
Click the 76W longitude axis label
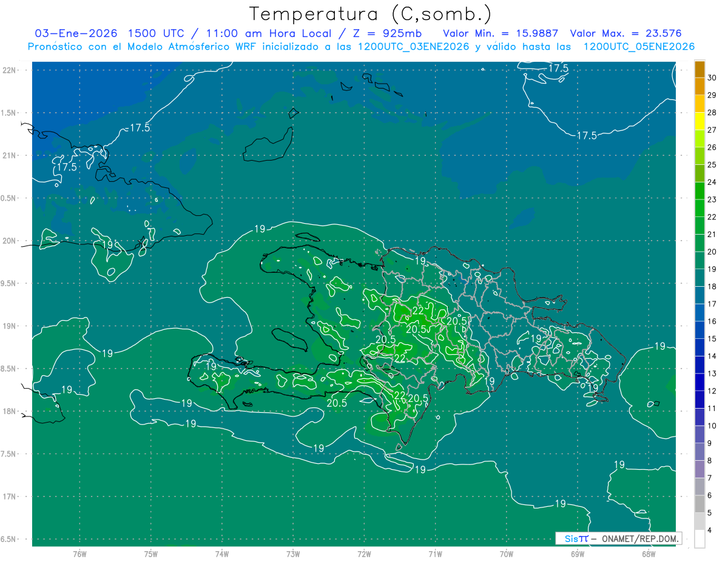[x=79, y=554]
